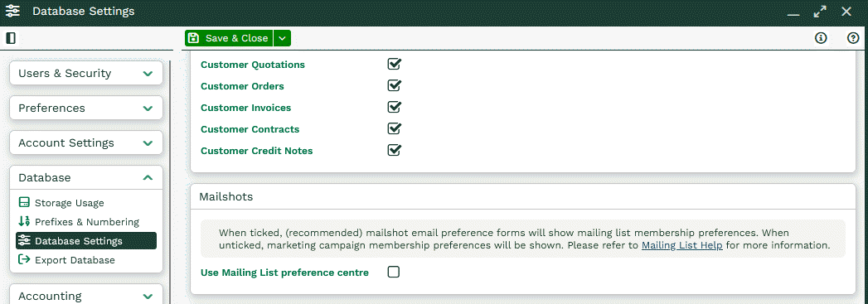
Task: Click the save disk icon on Save & Close
Action: pos(193,38)
